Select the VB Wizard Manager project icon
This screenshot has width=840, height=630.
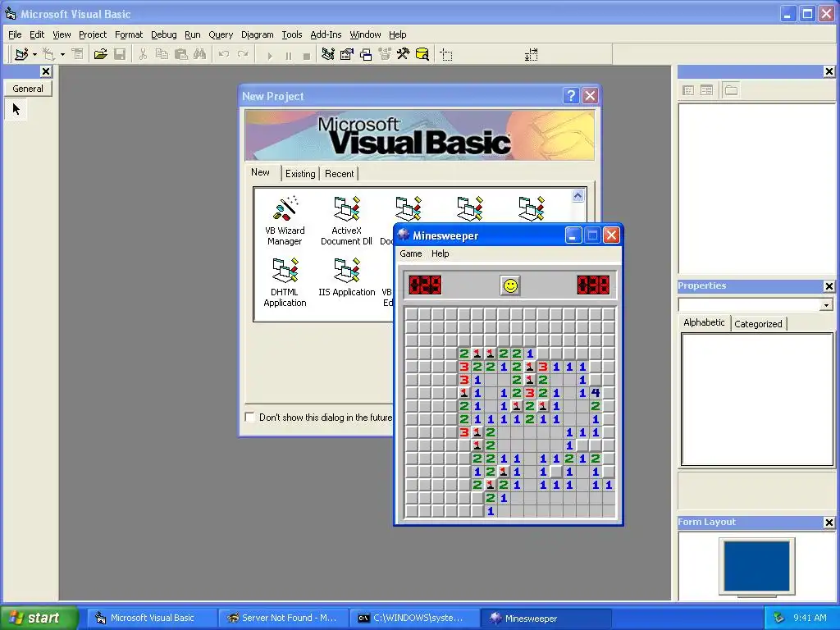(285, 221)
